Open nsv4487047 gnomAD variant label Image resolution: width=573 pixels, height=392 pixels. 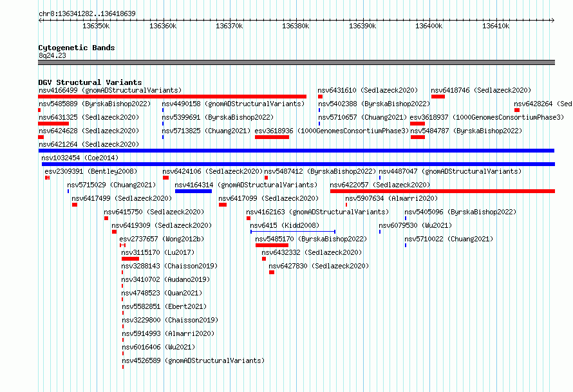pos(450,171)
